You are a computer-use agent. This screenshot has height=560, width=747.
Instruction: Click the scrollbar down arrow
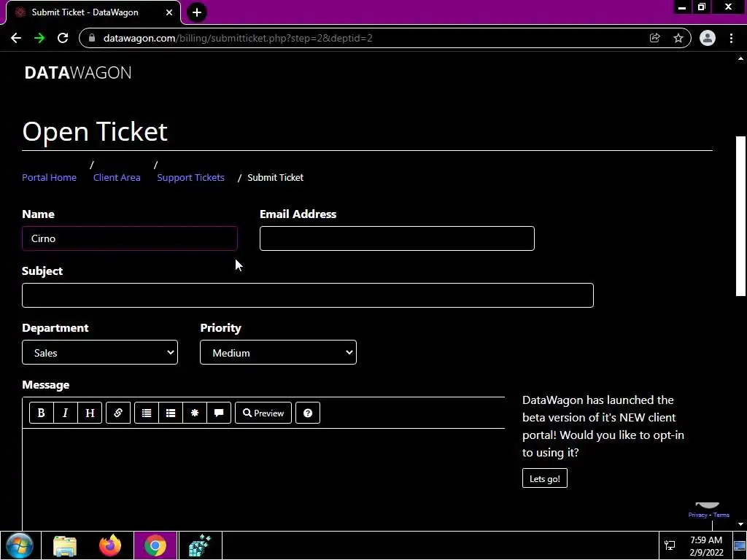[740, 524]
